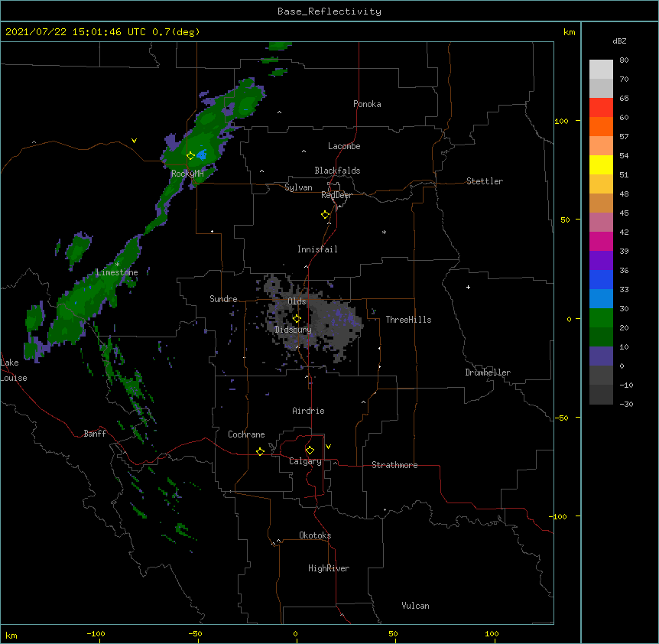Click the Vulcan label
This screenshot has height=644, width=659.
pyautogui.click(x=415, y=606)
